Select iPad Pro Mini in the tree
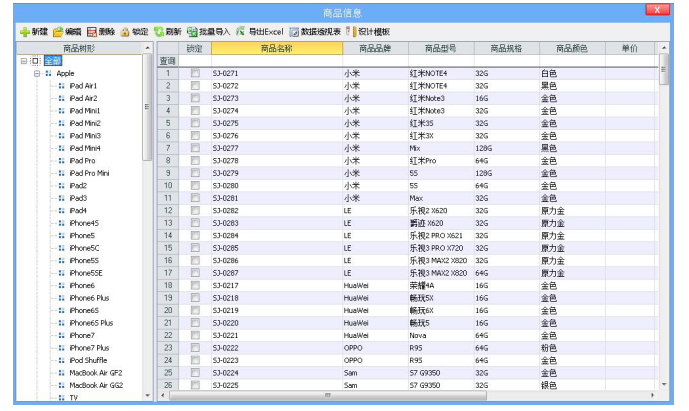Screen dimensions: 689x411 pos(90,173)
